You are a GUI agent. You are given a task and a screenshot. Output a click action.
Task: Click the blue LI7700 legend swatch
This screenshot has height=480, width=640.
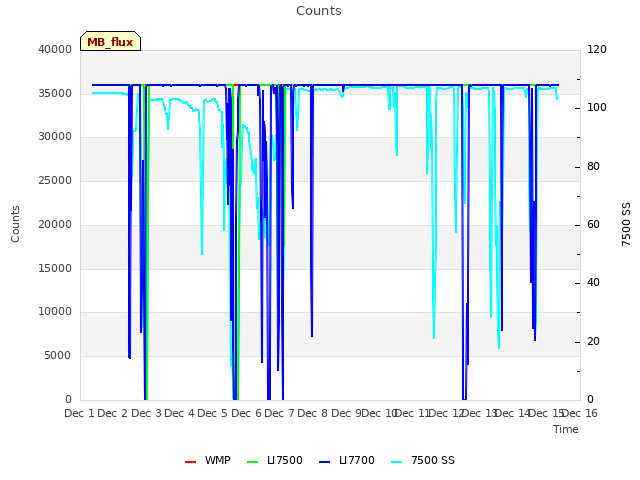point(324,462)
